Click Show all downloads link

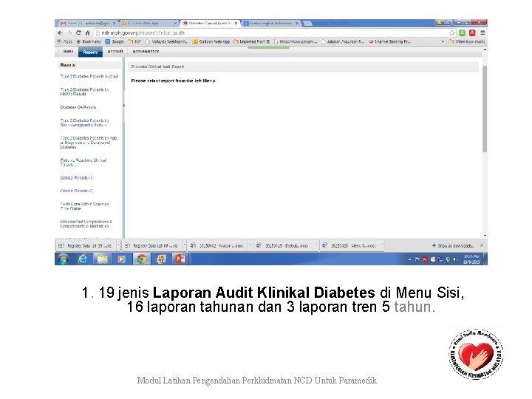tap(453, 245)
